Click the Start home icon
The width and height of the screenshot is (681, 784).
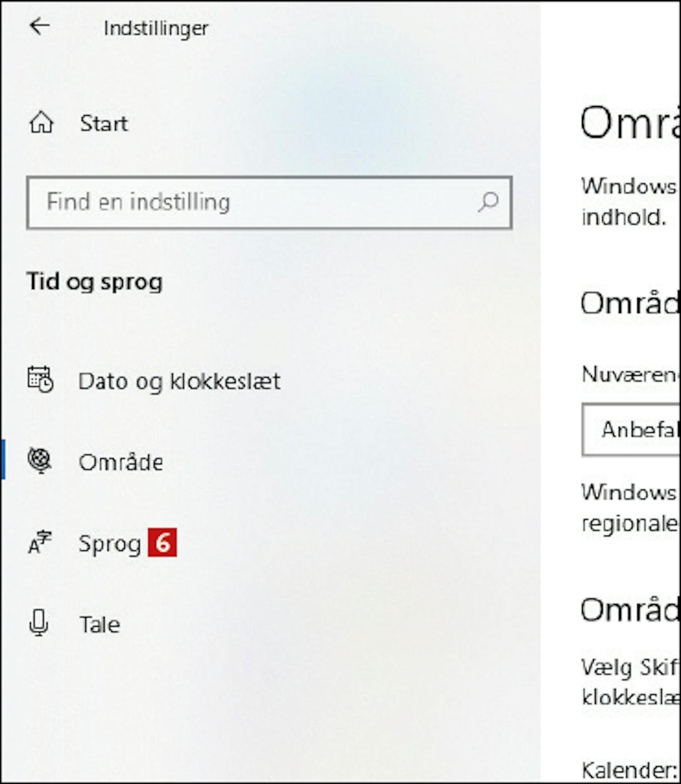[41, 123]
